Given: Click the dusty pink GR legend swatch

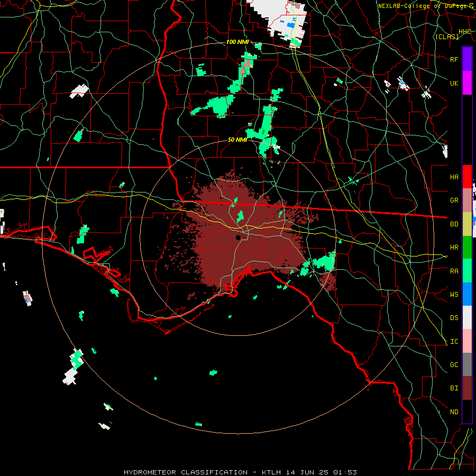Looking at the screenshot, I should (x=467, y=200).
